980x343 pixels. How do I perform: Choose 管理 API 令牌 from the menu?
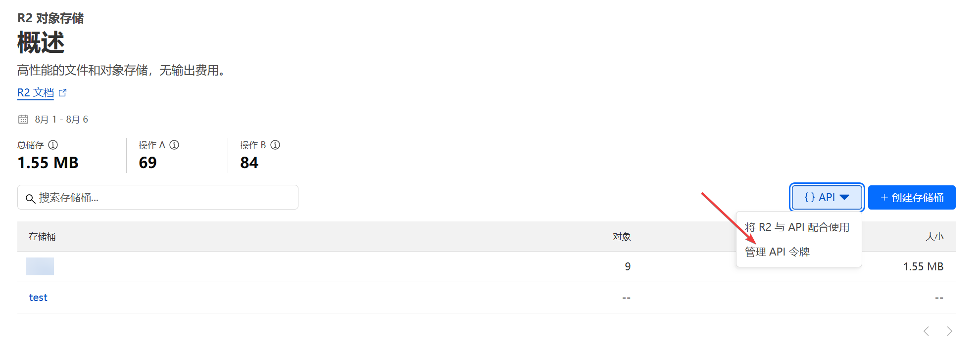point(777,252)
